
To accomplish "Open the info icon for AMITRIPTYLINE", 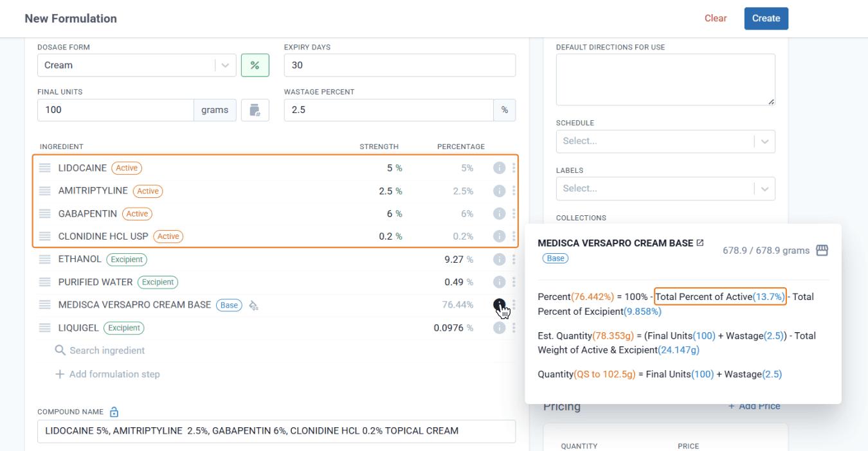I will click(x=499, y=191).
